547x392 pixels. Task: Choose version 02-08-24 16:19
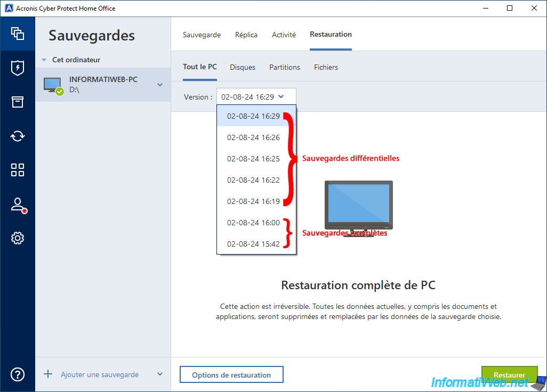pos(256,201)
